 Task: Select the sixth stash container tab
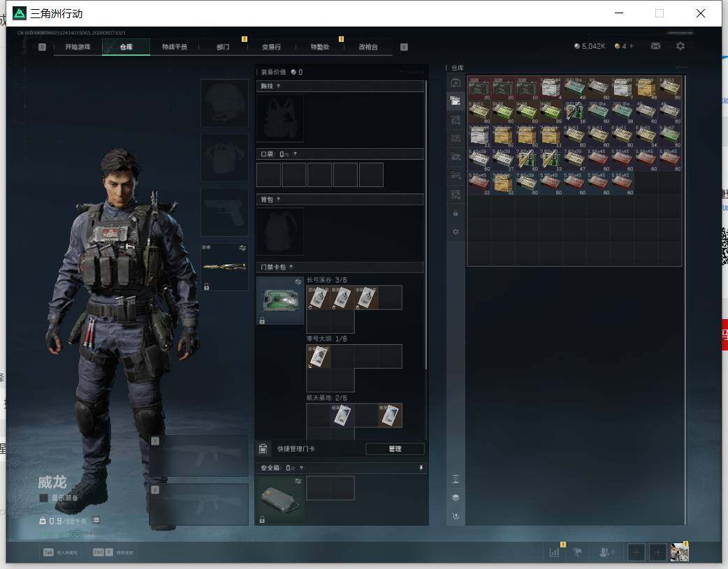[456, 175]
